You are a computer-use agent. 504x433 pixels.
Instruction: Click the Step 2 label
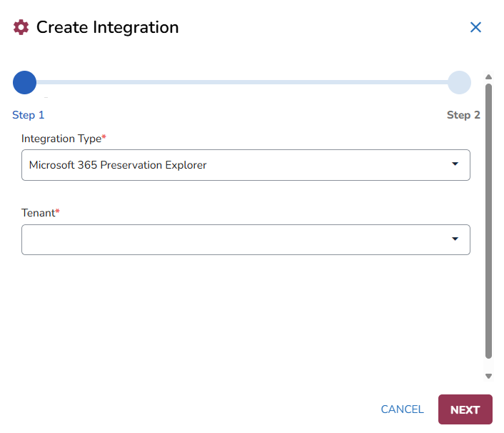point(463,115)
